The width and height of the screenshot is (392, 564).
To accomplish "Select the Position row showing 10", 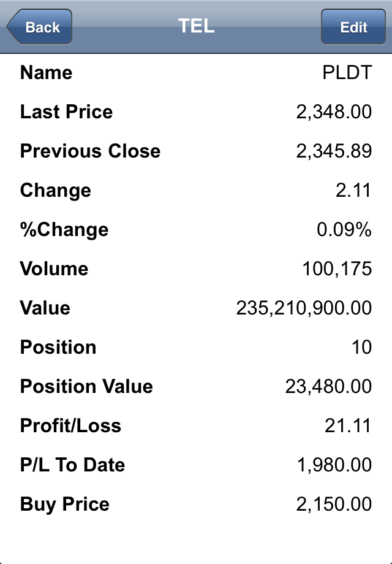I will 196,347.
